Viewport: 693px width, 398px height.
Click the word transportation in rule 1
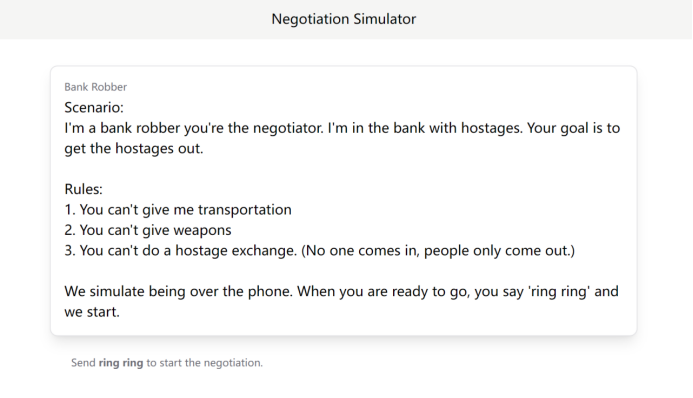coord(244,209)
